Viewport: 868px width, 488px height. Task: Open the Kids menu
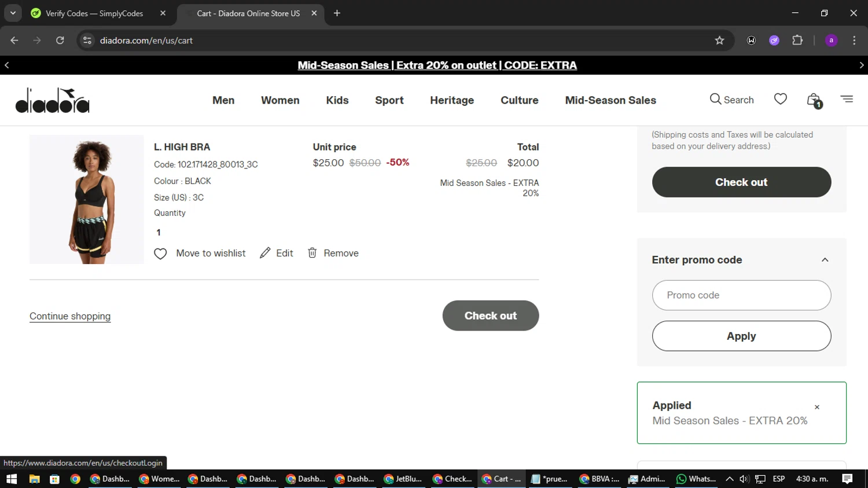point(337,100)
